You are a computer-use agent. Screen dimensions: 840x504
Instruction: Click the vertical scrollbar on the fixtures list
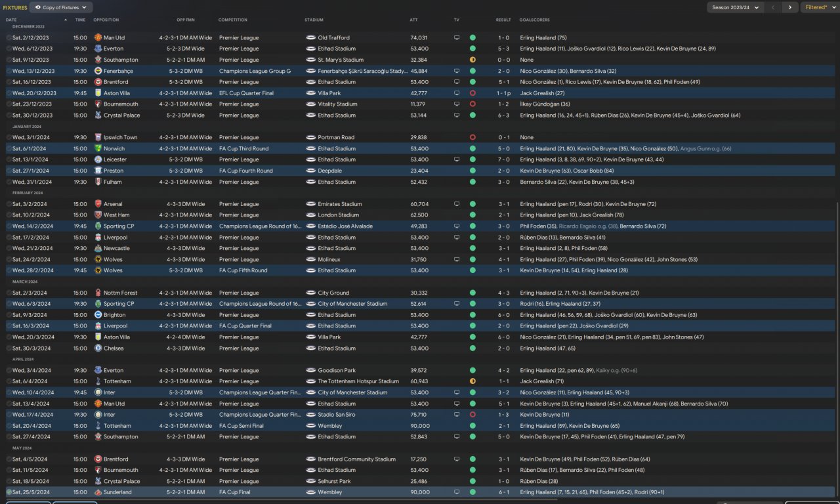(x=837, y=348)
